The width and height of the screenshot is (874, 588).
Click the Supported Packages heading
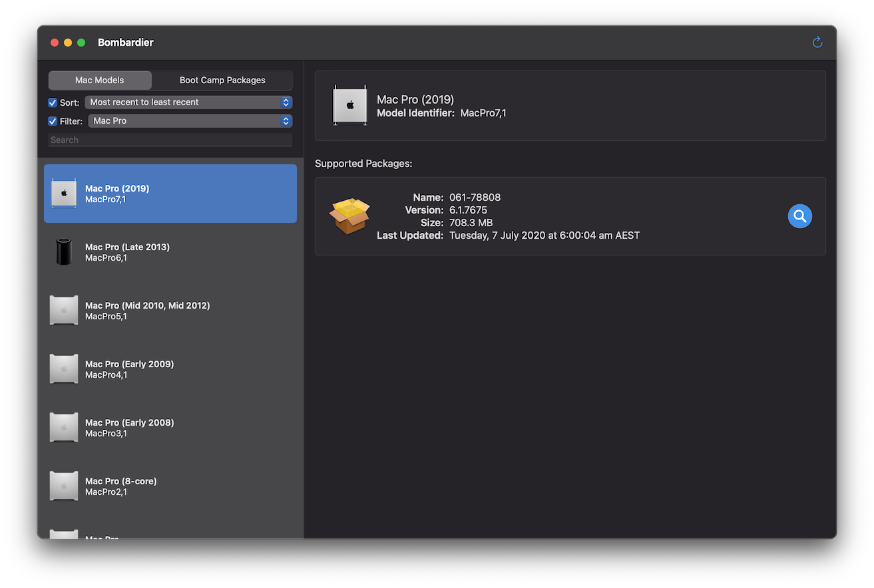coord(363,164)
